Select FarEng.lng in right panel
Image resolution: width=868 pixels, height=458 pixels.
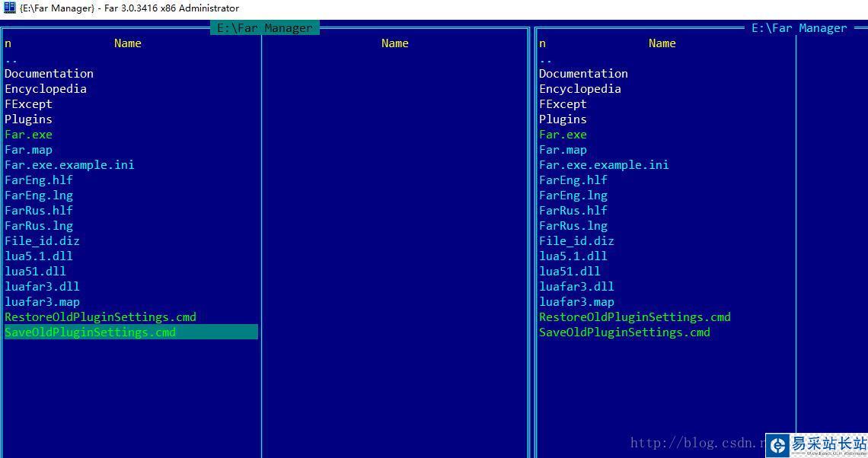(573, 196)
